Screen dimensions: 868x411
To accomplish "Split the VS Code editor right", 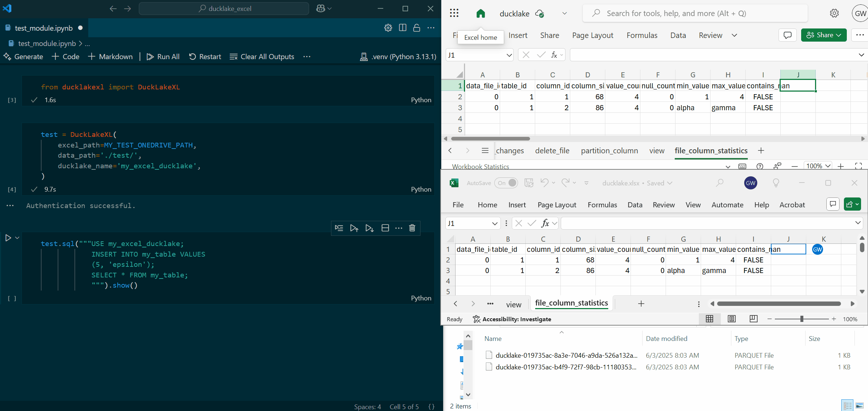I will (403, 28).
